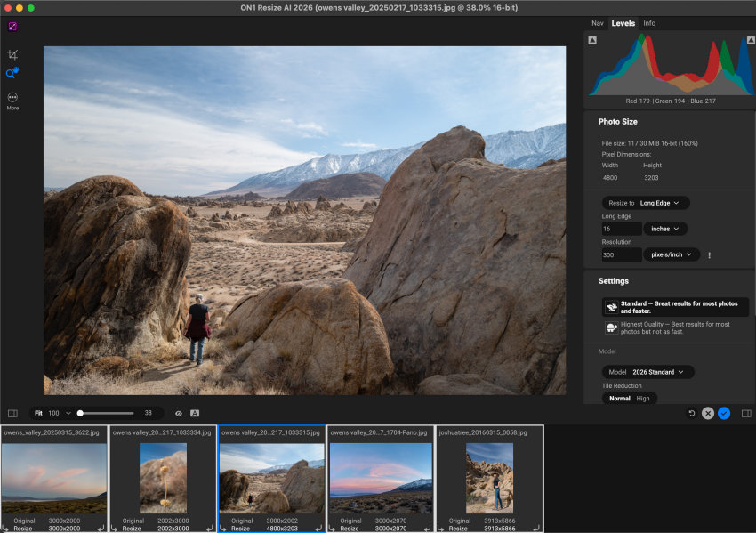Toggle highlight clipping triangle in histogram
The height and width of the screenshot is (533, 756).
point(751,41)
